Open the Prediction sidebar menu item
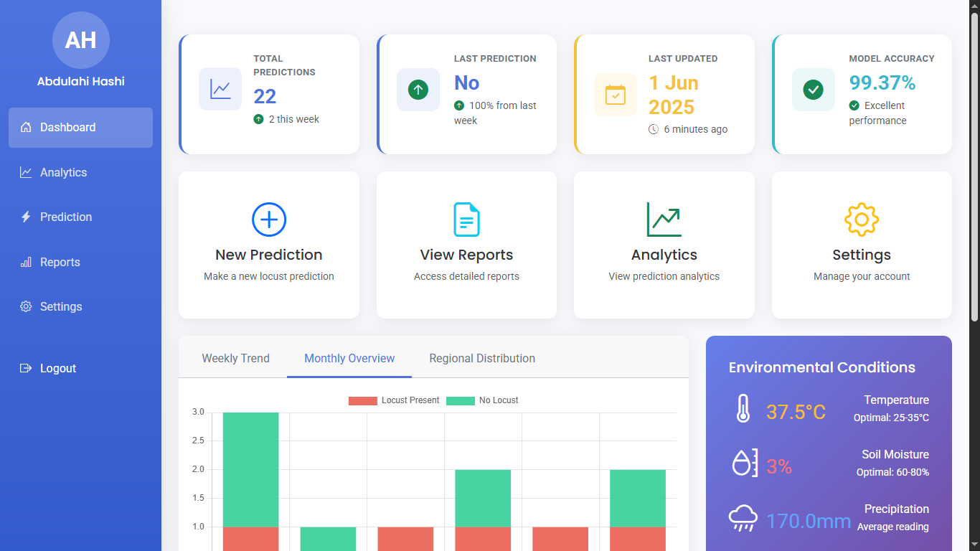This screenshot has height=551, width=980. point(80,217)
